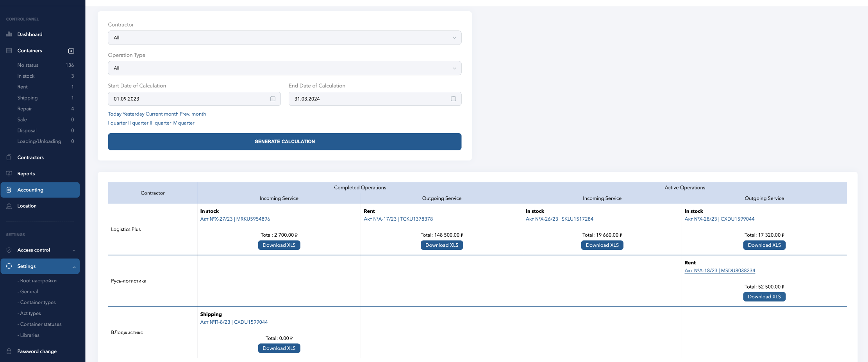Select the Act types settings item
868x362 pixels.
click(29, 313)
